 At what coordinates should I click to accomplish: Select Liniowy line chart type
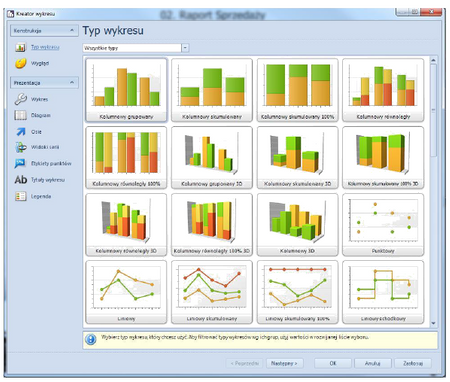126,292
